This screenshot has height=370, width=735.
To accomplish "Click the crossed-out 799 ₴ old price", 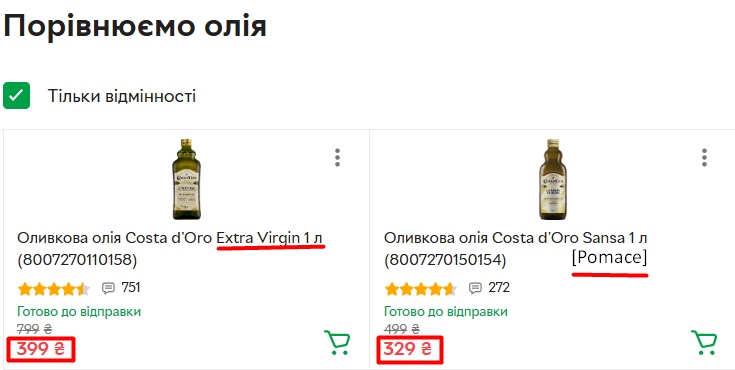I will (34, 329).
